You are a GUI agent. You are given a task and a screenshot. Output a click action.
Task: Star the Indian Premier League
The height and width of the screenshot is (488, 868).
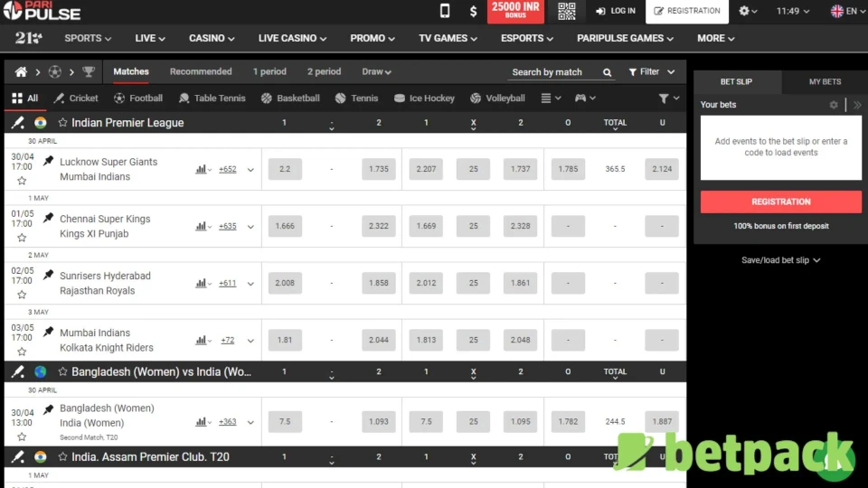click(62, 122)
